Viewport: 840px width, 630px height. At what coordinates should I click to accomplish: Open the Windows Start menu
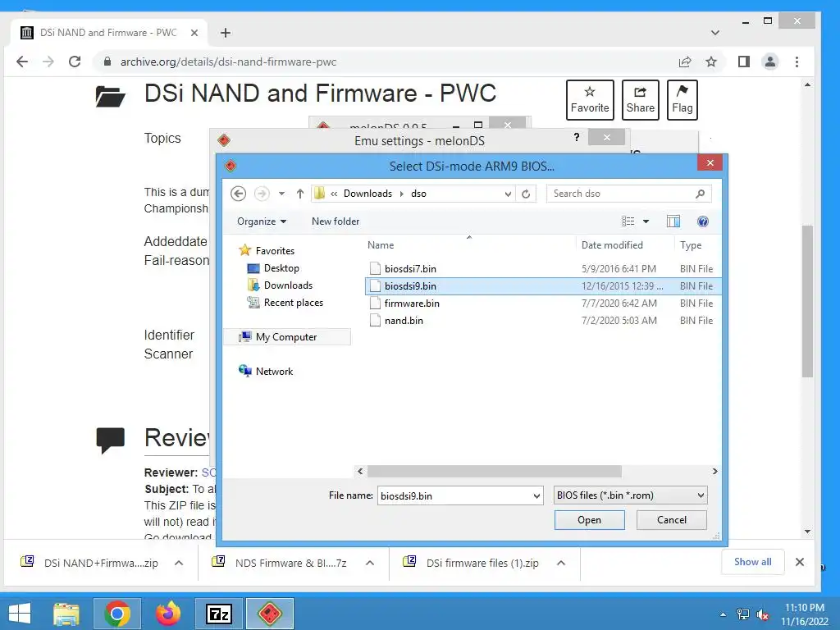tap(20, 614)
